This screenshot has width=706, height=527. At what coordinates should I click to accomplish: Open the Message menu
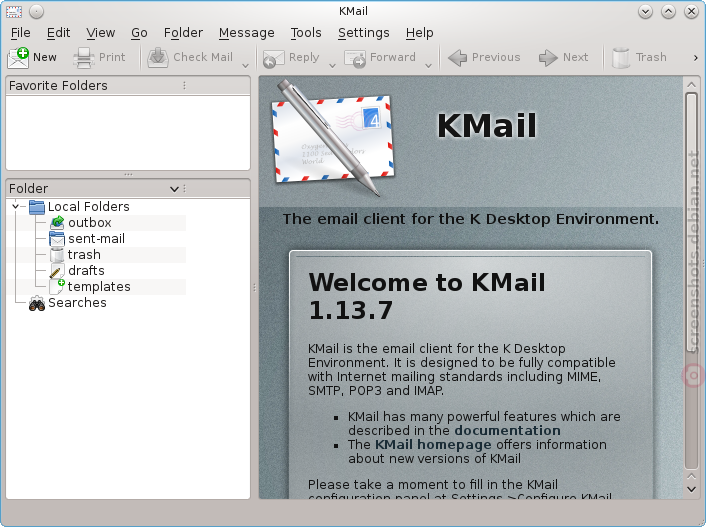(247, 33)
